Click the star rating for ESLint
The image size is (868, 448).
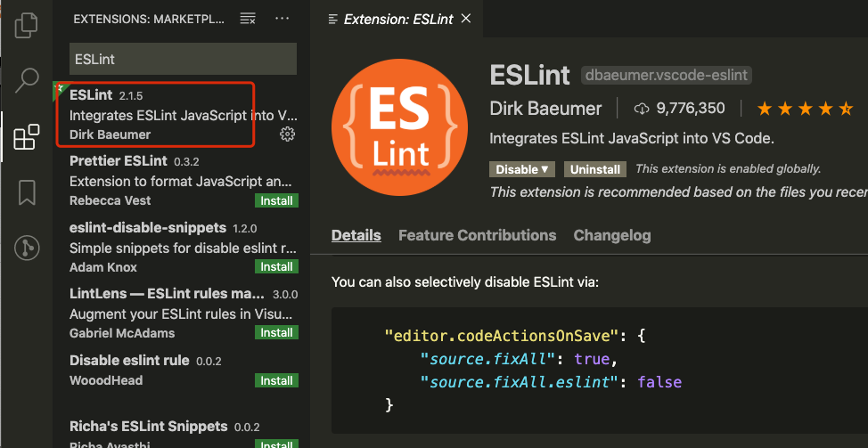tap(805, 109)
